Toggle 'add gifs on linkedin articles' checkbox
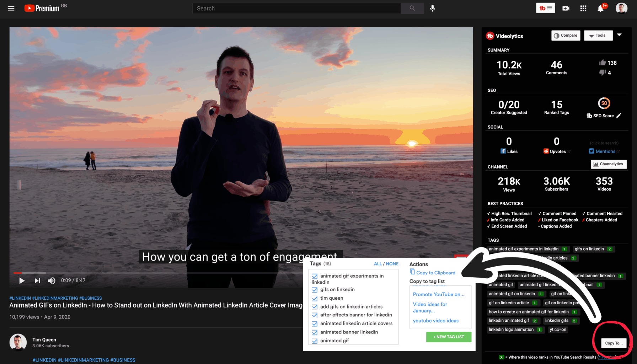 (315, 307)
